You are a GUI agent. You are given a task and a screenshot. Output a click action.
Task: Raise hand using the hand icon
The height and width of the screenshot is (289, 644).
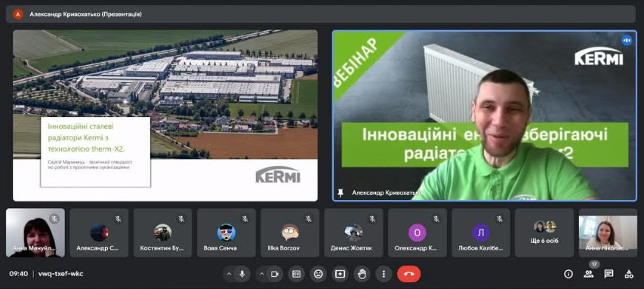click(x=362, y=274)
